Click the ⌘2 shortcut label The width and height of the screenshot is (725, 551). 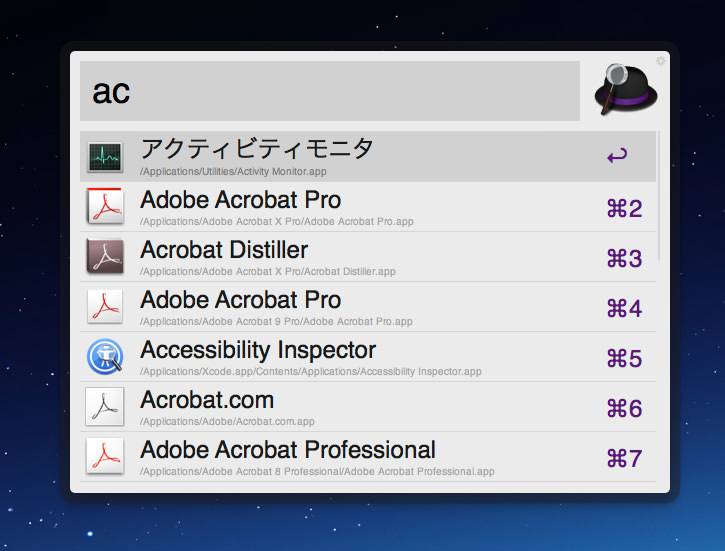coord(624,208)
